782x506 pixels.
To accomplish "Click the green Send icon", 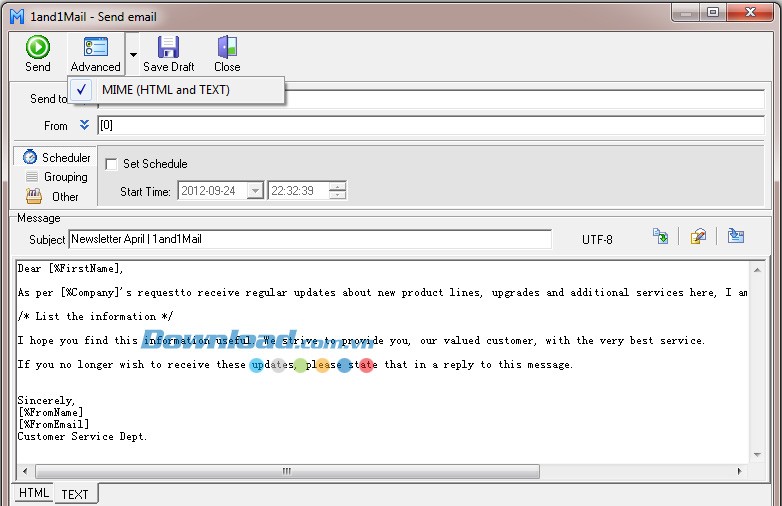I will tap(37, 47).
